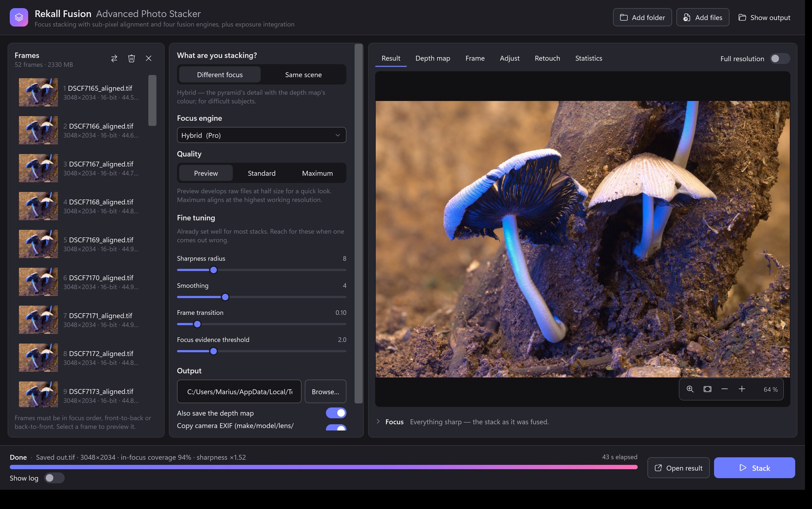Select thumbnail of DSCF7168_aligned.tif
812x509 pixels.
[38, 206]
